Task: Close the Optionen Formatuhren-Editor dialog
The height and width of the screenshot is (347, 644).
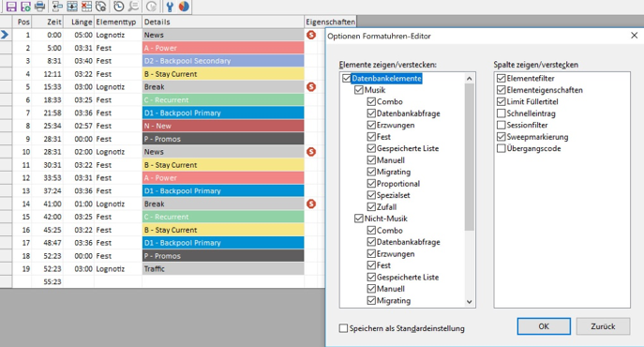Action: tap(634, 36)
